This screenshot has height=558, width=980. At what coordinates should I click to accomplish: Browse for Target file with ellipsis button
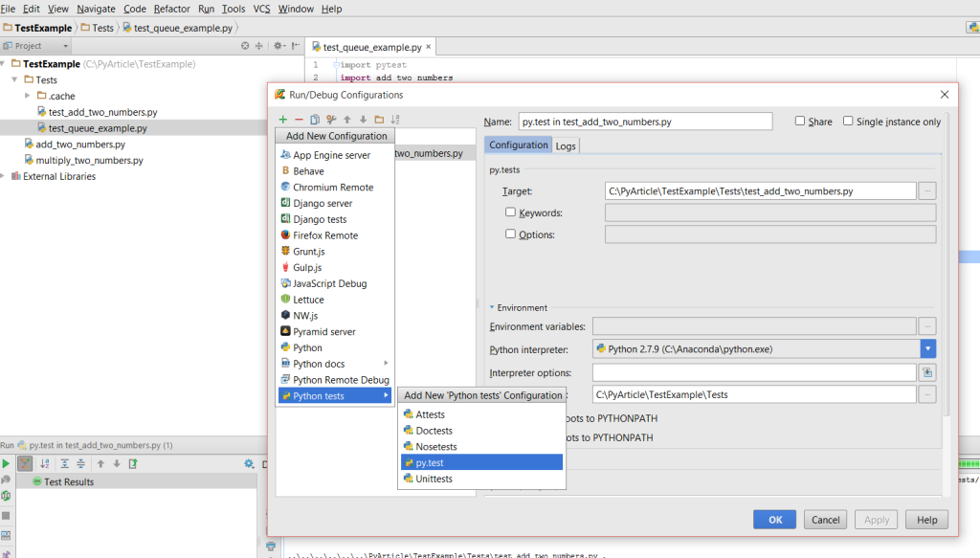coord(927,191)
